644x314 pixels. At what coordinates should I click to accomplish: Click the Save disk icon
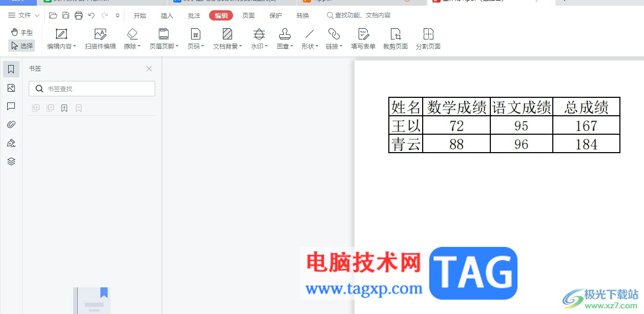click(66, 15)
